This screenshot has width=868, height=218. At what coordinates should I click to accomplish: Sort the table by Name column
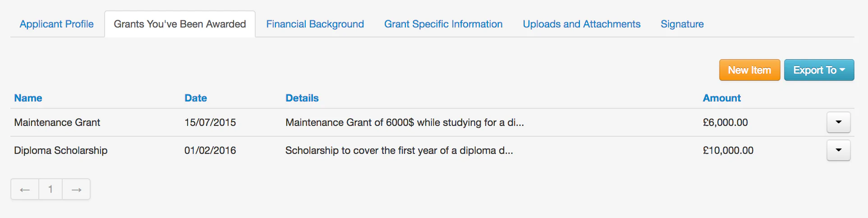point(28,98)
